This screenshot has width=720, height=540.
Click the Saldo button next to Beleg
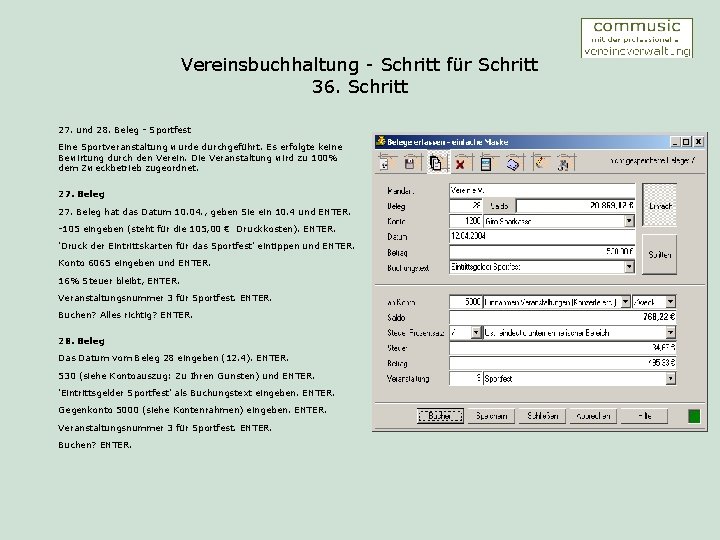click(x=499, y=206)
